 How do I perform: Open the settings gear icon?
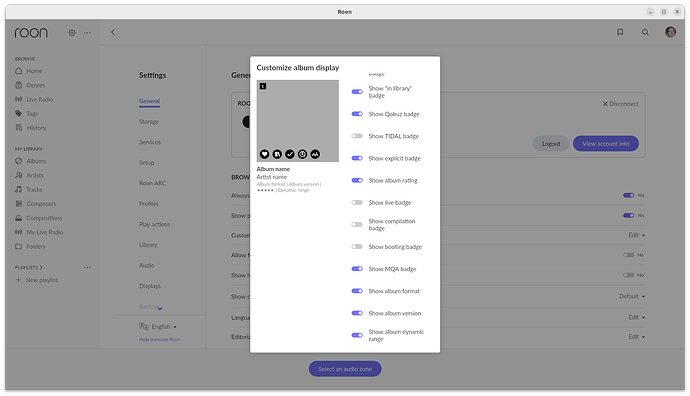[72, 33]
